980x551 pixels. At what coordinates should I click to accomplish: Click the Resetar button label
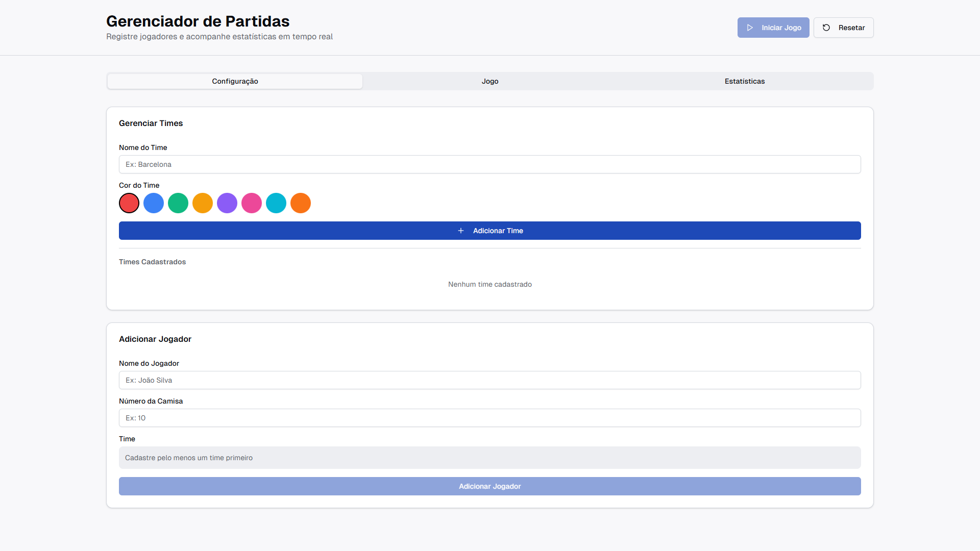pyautogui.click(x=851, y=28)
